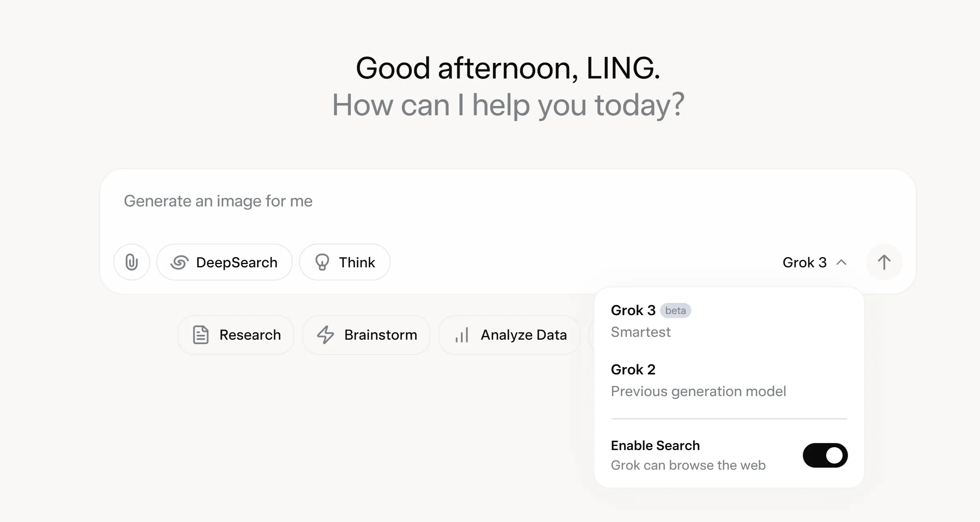This screenshot has height=522, width=980.
Task: Toggle the Enable Search switch off
Action: tap(825, 455)
